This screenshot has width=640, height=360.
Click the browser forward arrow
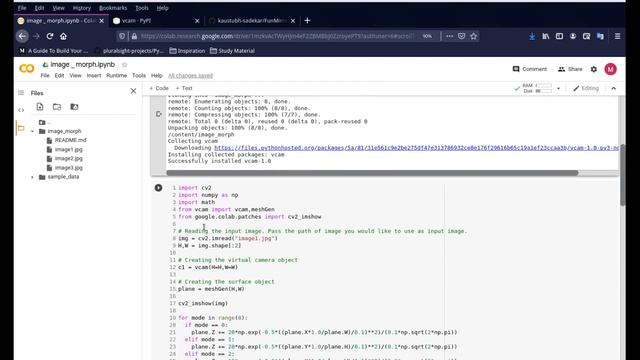pyautogui.click(x=36, y=36)
